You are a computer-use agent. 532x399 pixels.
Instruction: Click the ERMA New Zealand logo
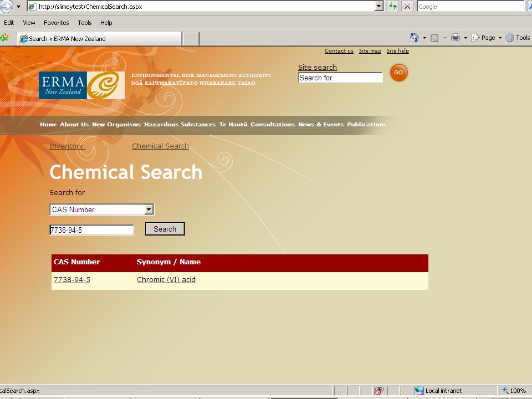81,85
